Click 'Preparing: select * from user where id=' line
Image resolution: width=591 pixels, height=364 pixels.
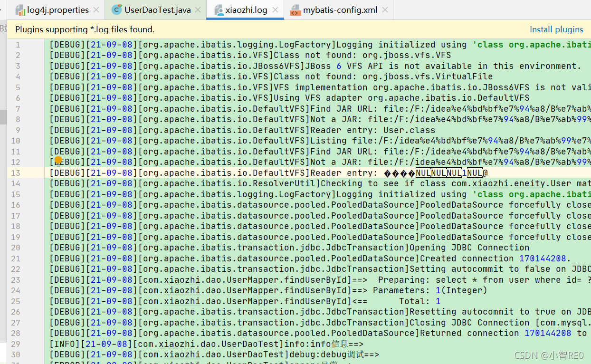point(320,280)
